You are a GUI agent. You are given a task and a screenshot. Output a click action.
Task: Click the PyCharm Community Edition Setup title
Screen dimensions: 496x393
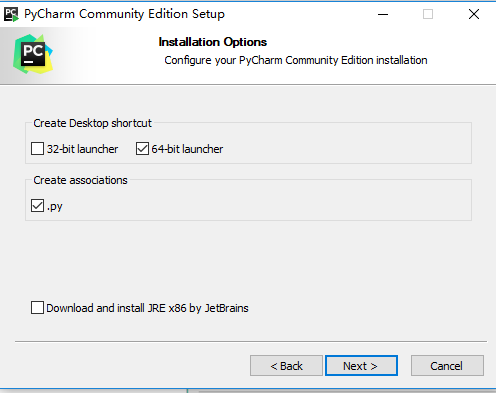coord(124,14)
